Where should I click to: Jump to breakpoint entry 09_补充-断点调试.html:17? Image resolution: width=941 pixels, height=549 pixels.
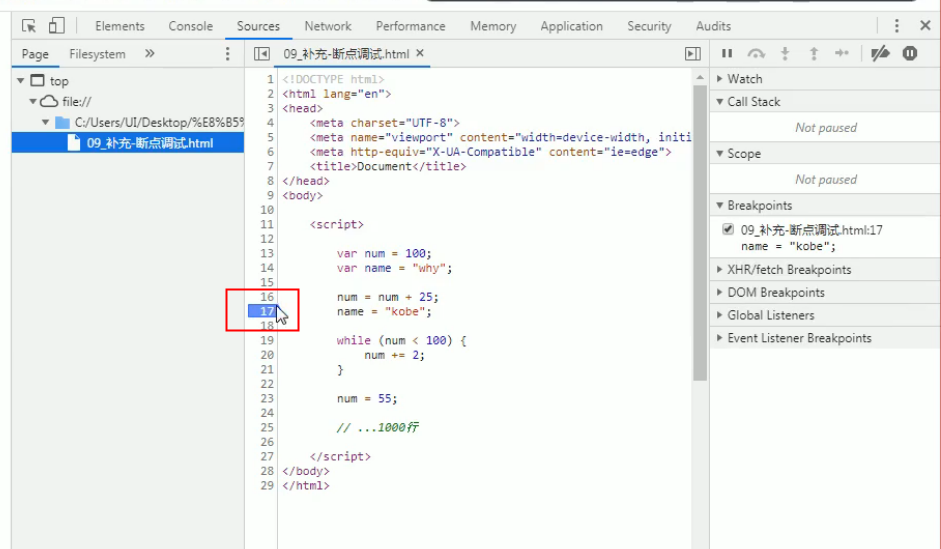click(811, 230)
